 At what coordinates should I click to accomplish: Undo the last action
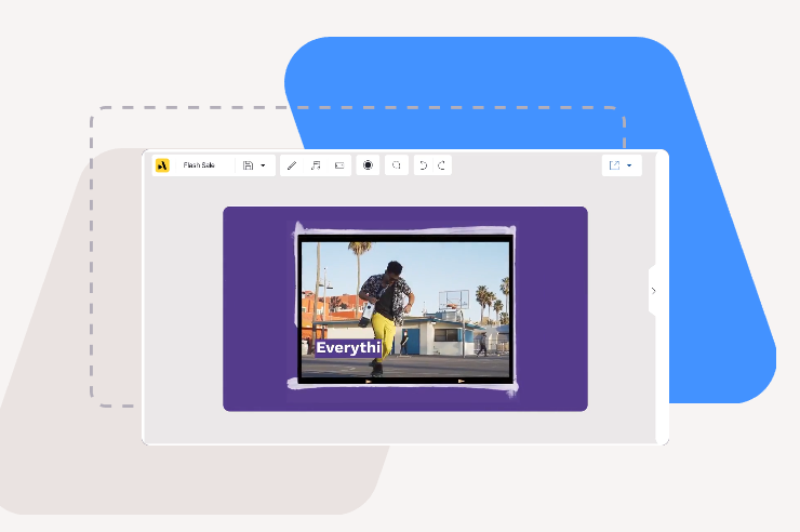pos(423,165)
